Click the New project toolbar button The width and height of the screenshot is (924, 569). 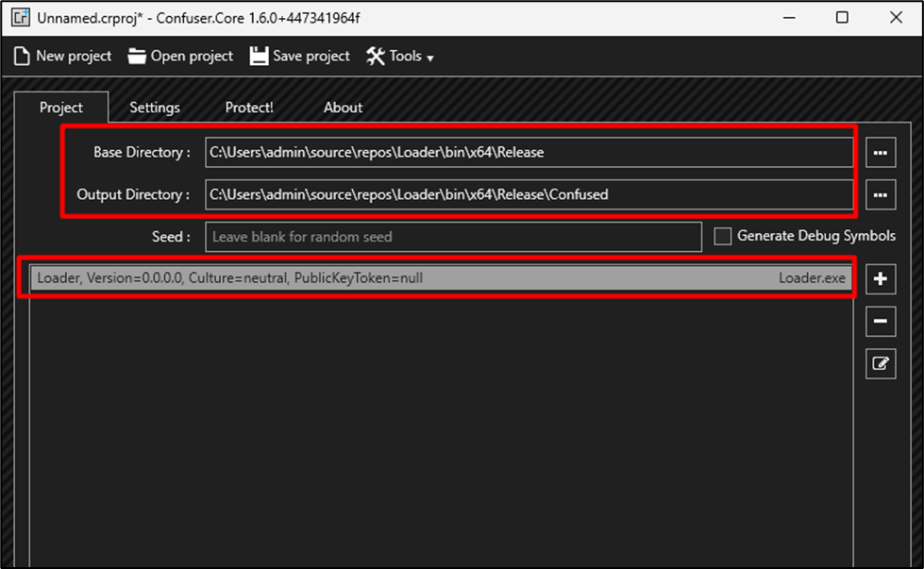[62, 56]
